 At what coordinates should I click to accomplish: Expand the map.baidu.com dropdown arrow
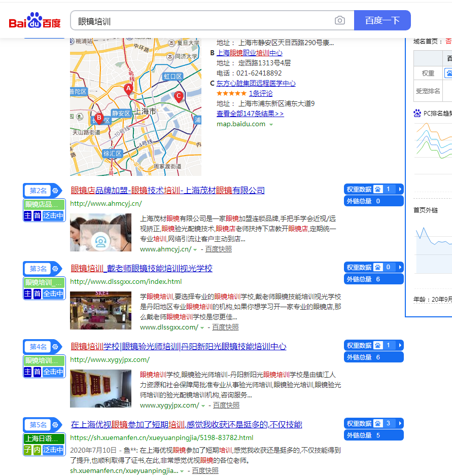[x=271, y=125]
